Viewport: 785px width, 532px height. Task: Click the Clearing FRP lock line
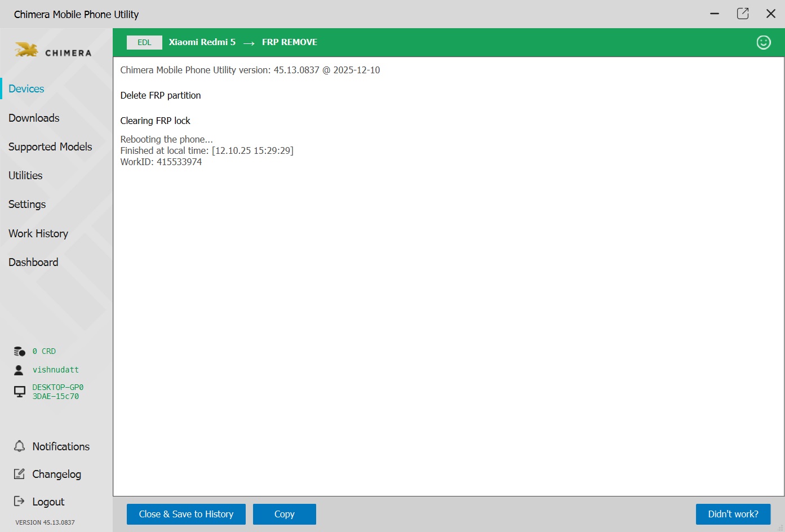click(156, 121)
